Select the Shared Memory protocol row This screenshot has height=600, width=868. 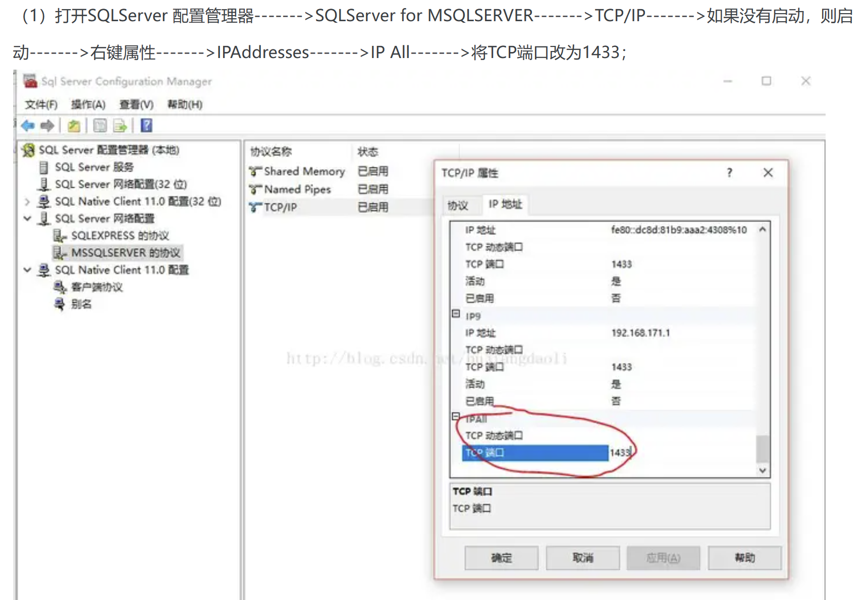pos(304,172)
